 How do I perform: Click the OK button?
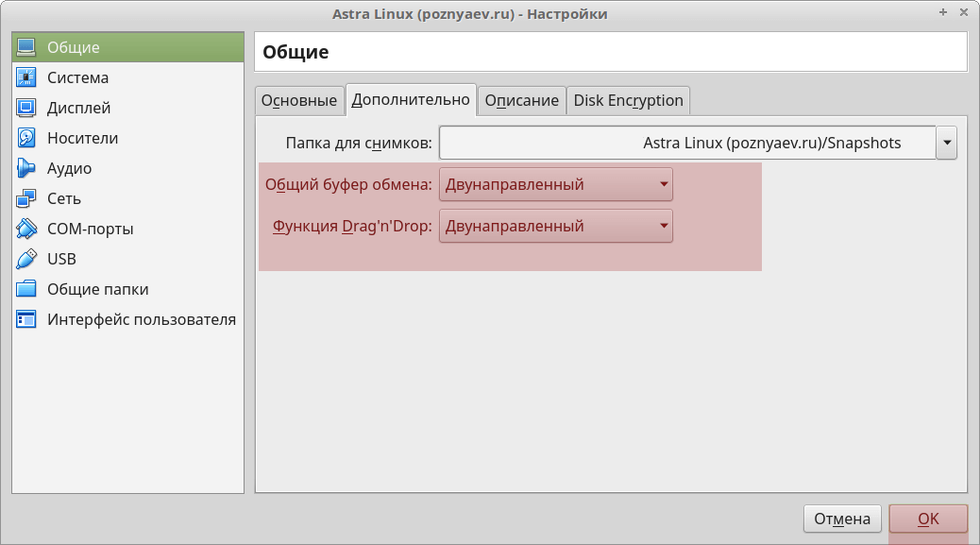click(928, 519)
